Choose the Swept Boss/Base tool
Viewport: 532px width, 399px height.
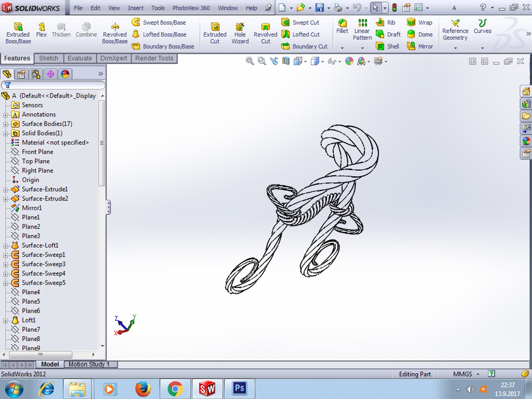click(x=159, y=23)
